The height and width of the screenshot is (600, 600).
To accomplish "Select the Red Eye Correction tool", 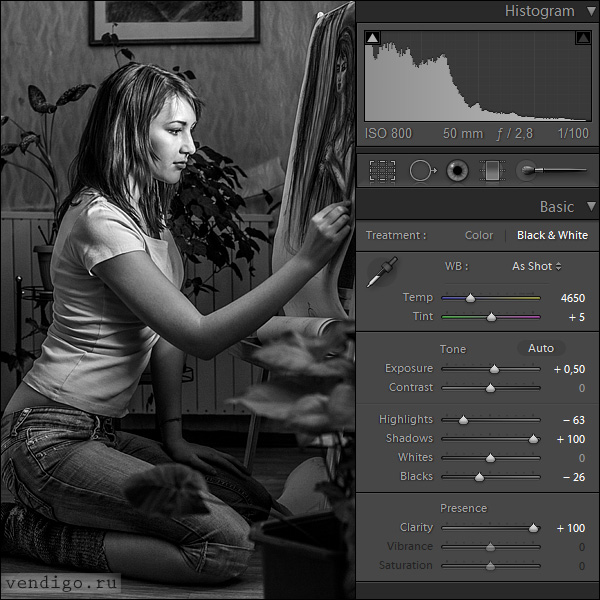I will 457,171.
